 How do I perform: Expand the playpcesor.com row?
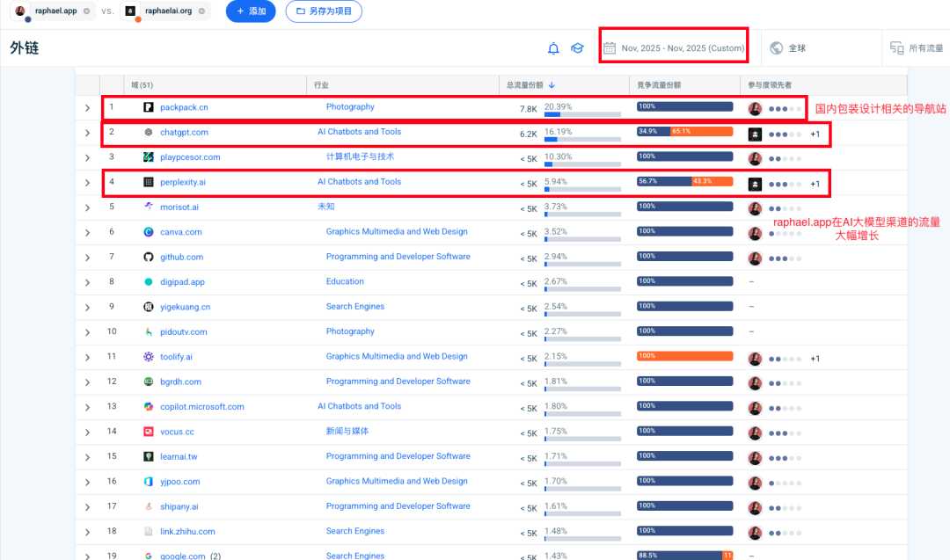coord(87,157)
